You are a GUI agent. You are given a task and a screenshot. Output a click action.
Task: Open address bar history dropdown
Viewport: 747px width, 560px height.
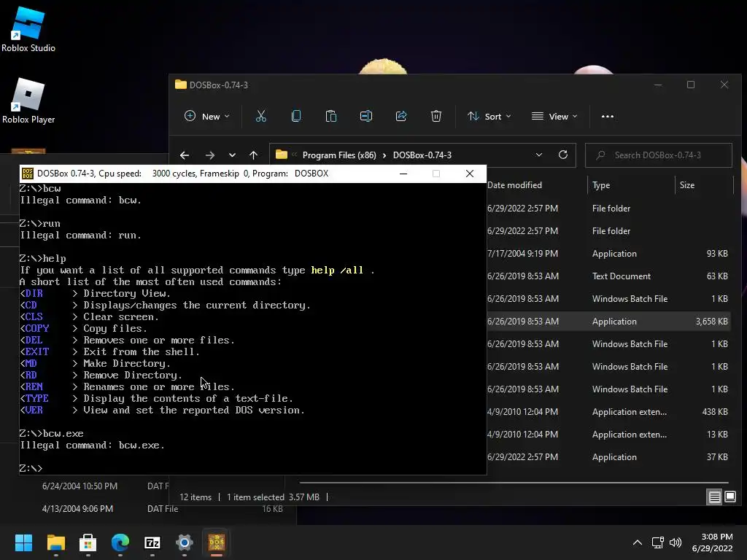[x=539, y=155]
